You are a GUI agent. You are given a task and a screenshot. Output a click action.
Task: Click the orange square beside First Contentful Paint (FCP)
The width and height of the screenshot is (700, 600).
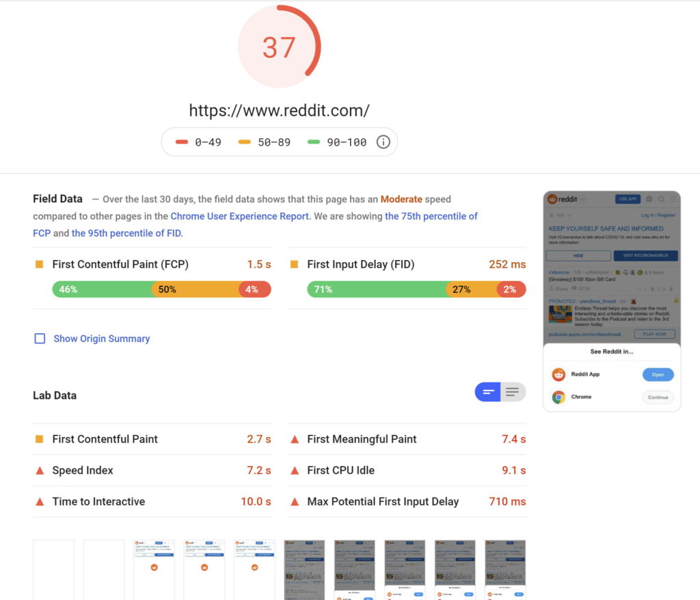[x=39, y=265]
